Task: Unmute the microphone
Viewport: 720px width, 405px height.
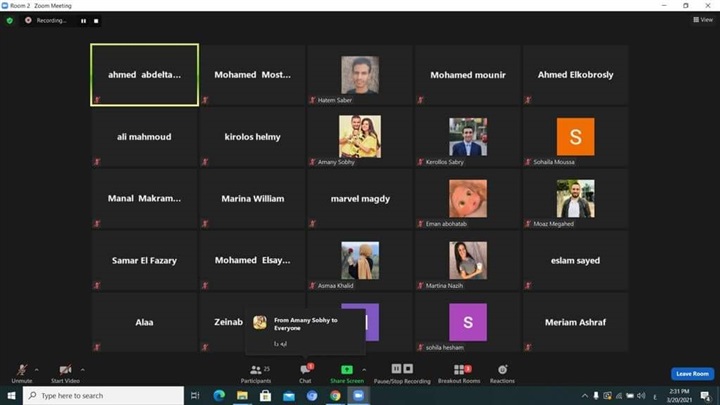Action: click(21, 371)
